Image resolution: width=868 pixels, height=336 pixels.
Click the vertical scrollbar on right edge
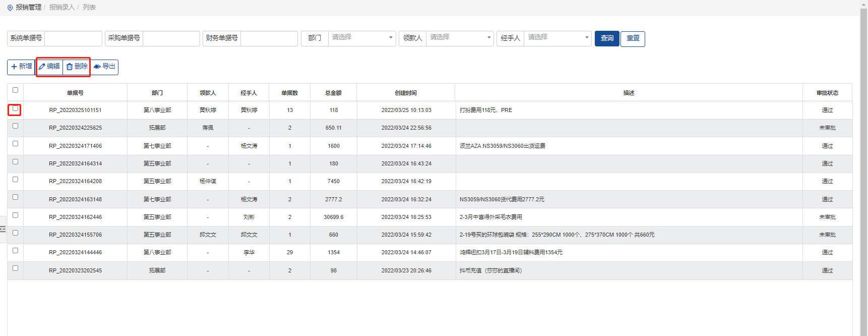click(x=863, y=151)
